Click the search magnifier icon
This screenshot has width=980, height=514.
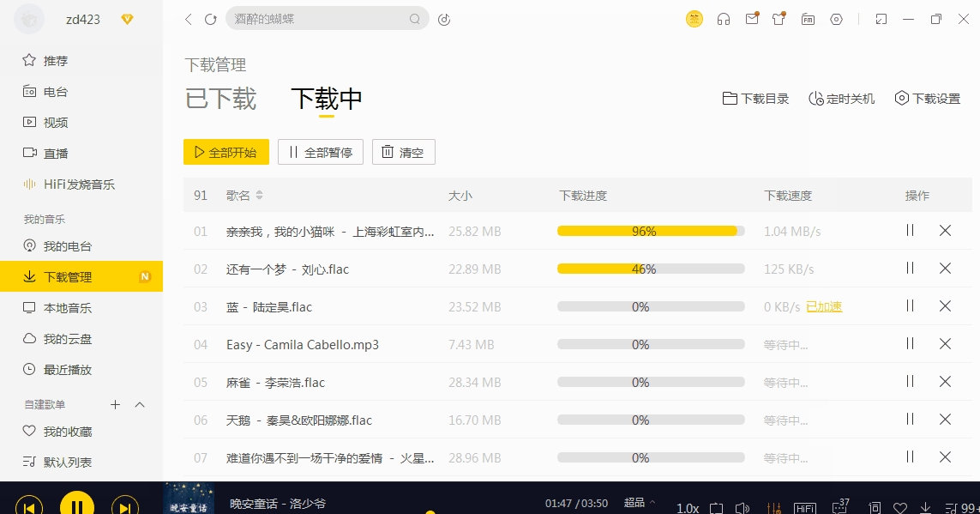click(414, 19)
